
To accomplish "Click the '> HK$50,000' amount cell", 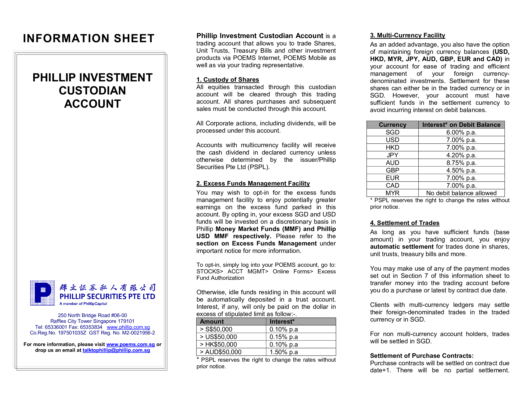I will click(x=231, y=344).
